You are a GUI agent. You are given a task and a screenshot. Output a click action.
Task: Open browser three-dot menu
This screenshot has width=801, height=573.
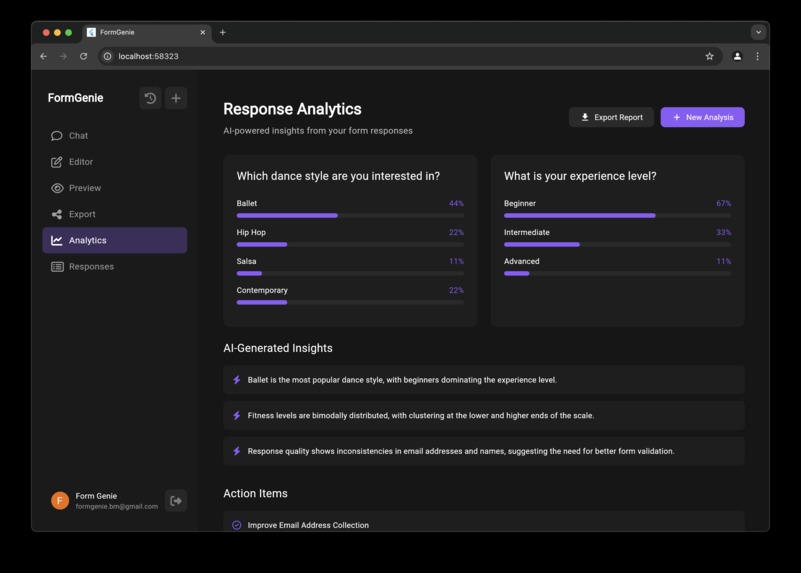(x=758, y=56)
